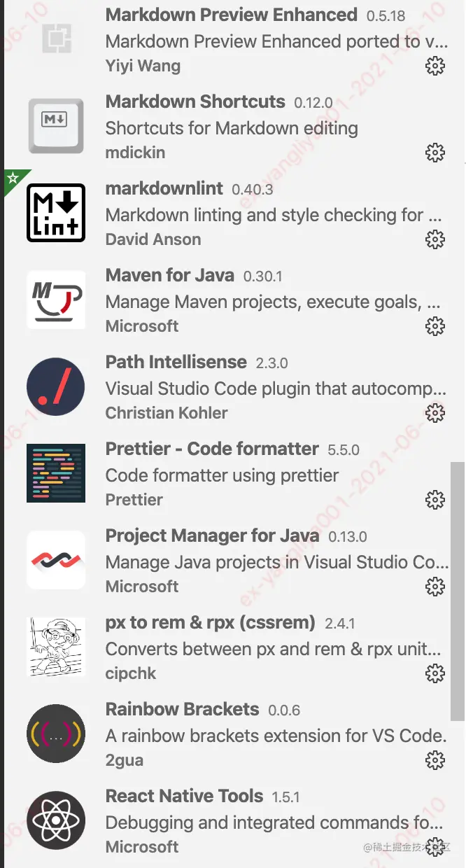Screen dimensions: 466x868
Task: Click the Maven for Java icon
Action: click(x=56, y=300)
